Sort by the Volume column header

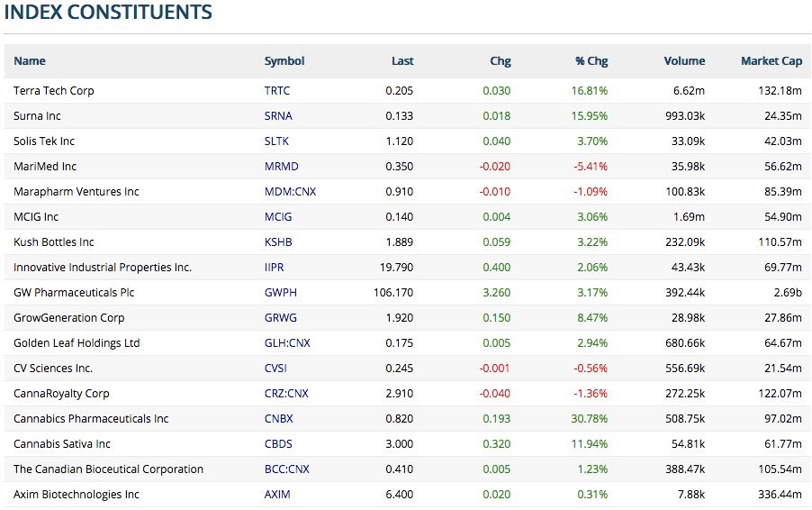pyautogui.click(x=684, y=60)
